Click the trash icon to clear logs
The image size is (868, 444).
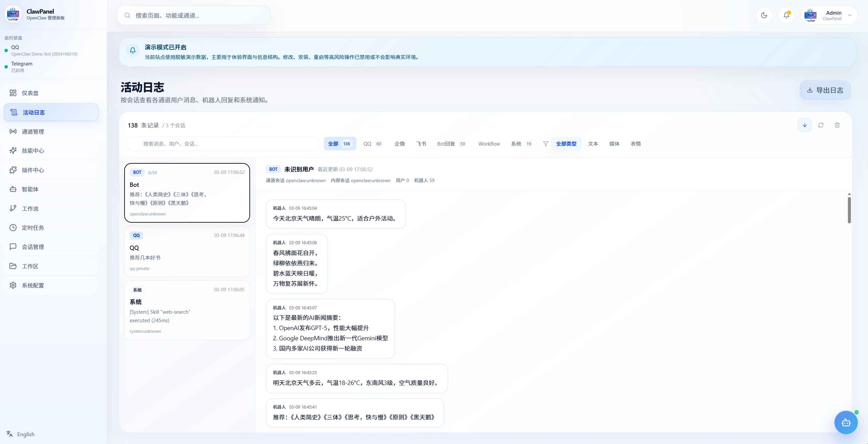point(837,125)
